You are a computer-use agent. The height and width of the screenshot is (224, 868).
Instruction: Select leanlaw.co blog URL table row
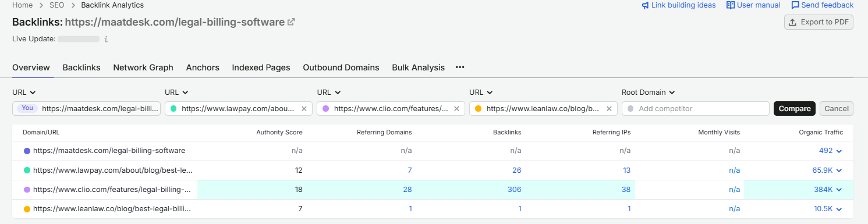click(433, 209)
